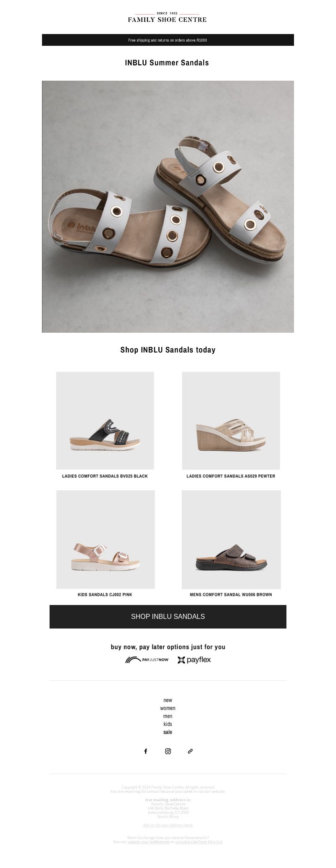This screenshot has height=868, width=336.
Task: Open the Instagram icon link
Action: pyautogui.click(x=168, y=751)
